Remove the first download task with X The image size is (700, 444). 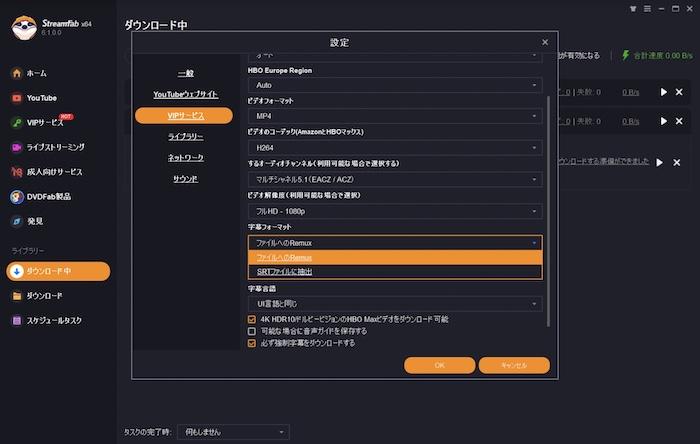pos(679,92)
